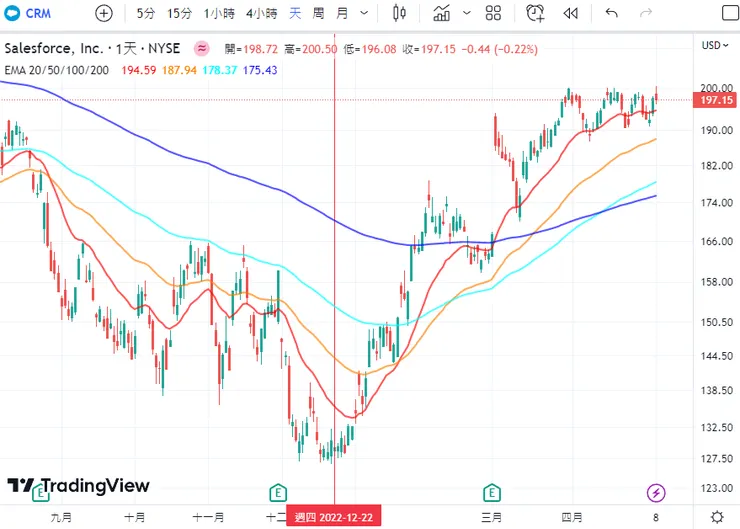740x529 pixels.
Task: Open the USD currency dropdown
Action: point(715,45)
